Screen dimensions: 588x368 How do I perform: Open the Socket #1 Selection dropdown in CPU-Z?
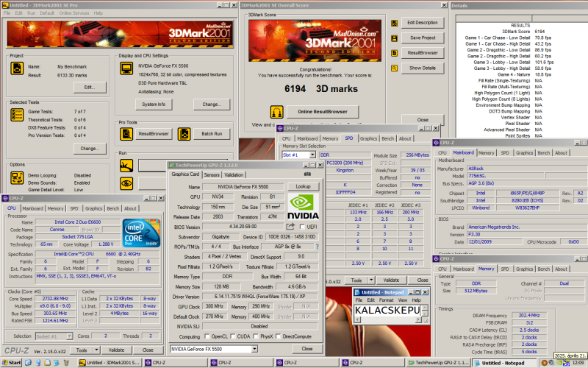(x=69, y=336)
